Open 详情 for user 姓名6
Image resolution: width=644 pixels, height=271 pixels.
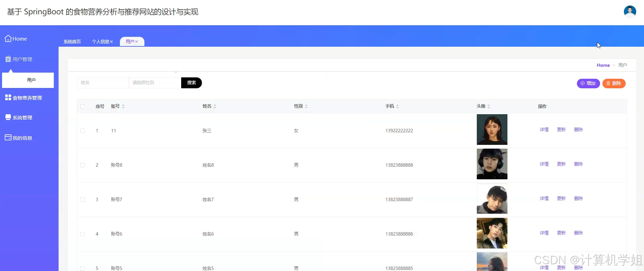click(x=544, y=233)
